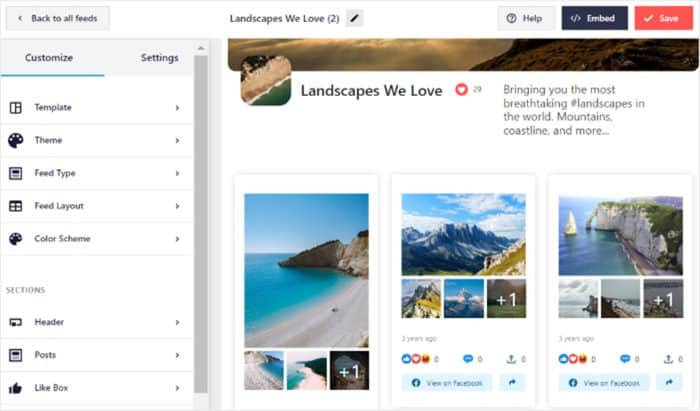Screen dimensions: 700x411
Task: Click the reaction emojis on the middle post
Action: (x=416, y=359)
